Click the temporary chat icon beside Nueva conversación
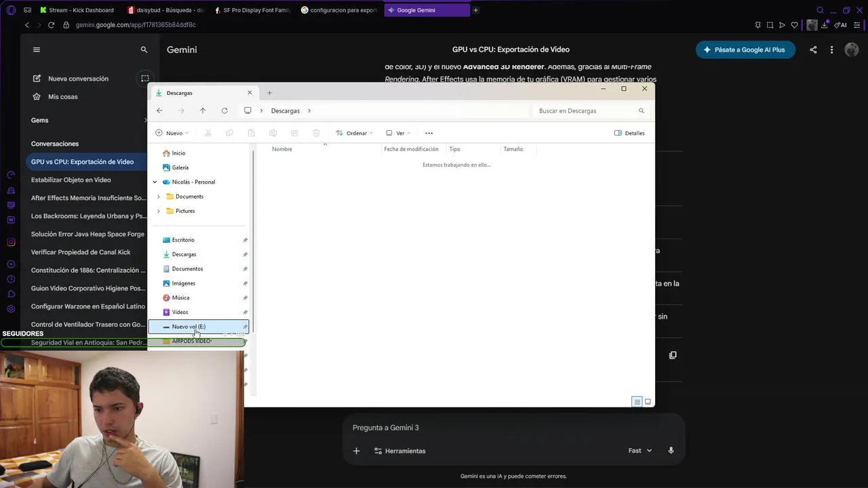 click(145, 79)
